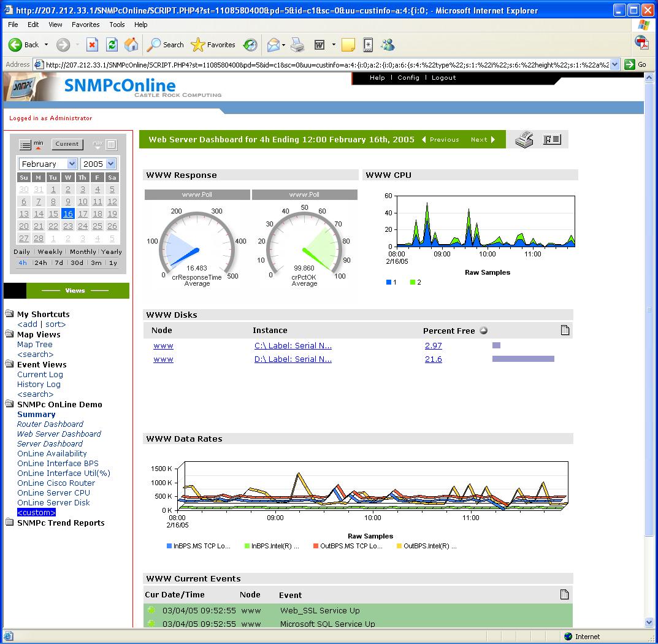Click the Mail envelope toolbar icon
The height and width of the screenshot is (644, 658).
(x=273, y=45)
